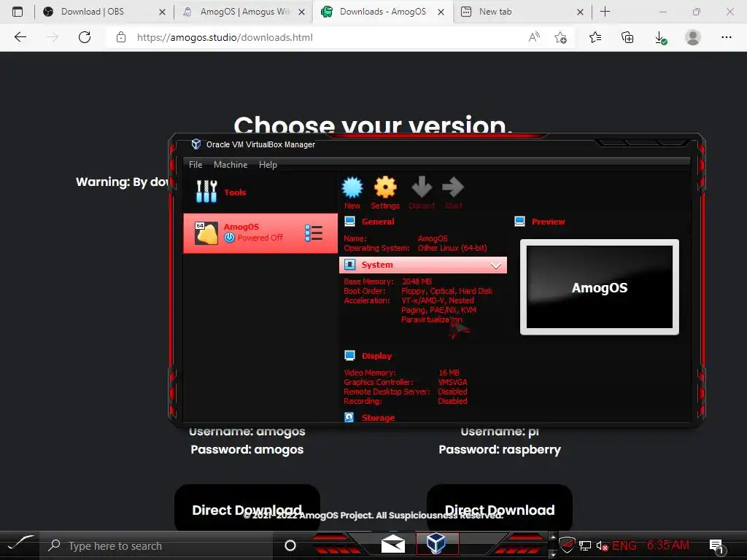Collapse the System section chevron
This screenshot has height=560, width=747.
tap(496, 265)
